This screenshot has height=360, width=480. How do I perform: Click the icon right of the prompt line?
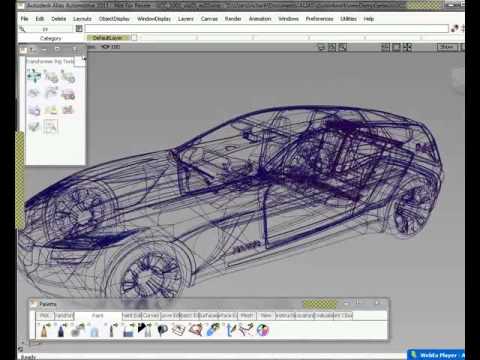click(455, 29)
